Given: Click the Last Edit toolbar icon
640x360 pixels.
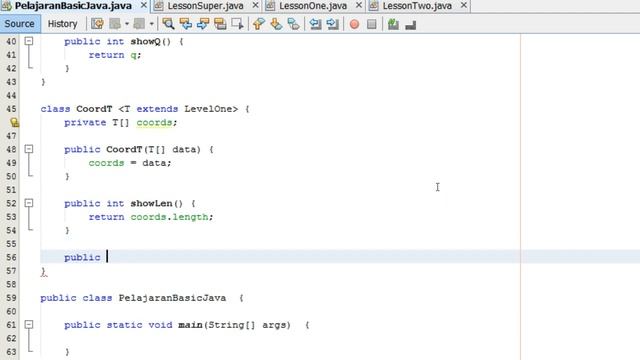Looking at the screenshot, I should pyautogui.click(x=97, y=24).
